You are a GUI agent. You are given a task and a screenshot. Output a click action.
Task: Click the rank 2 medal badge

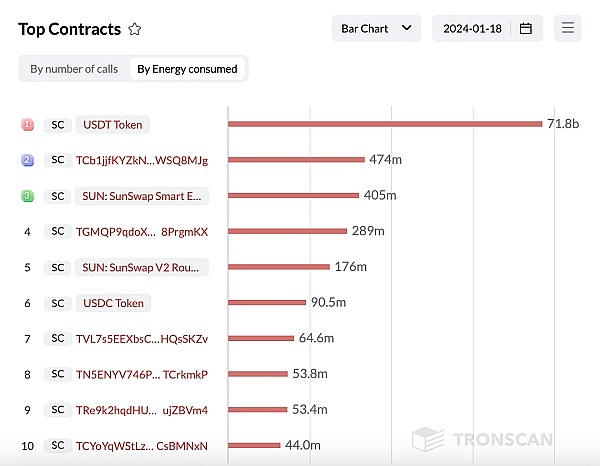27,160
